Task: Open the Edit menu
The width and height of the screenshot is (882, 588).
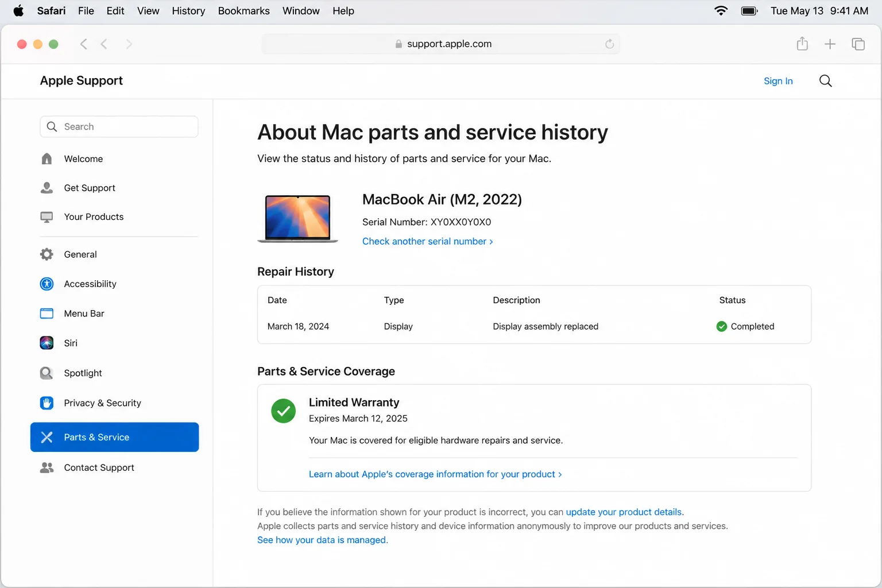Action: 115,11
